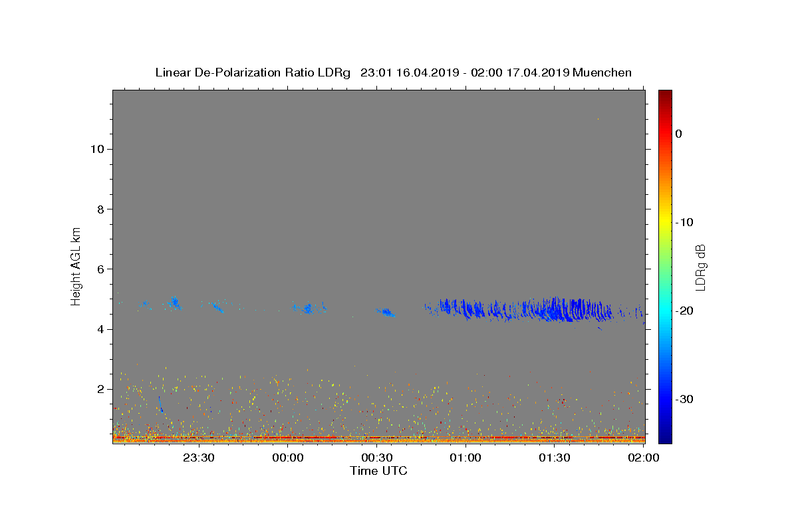The image size is (798, 532).
Task: Click the plot title text
Action: point(393,72)
